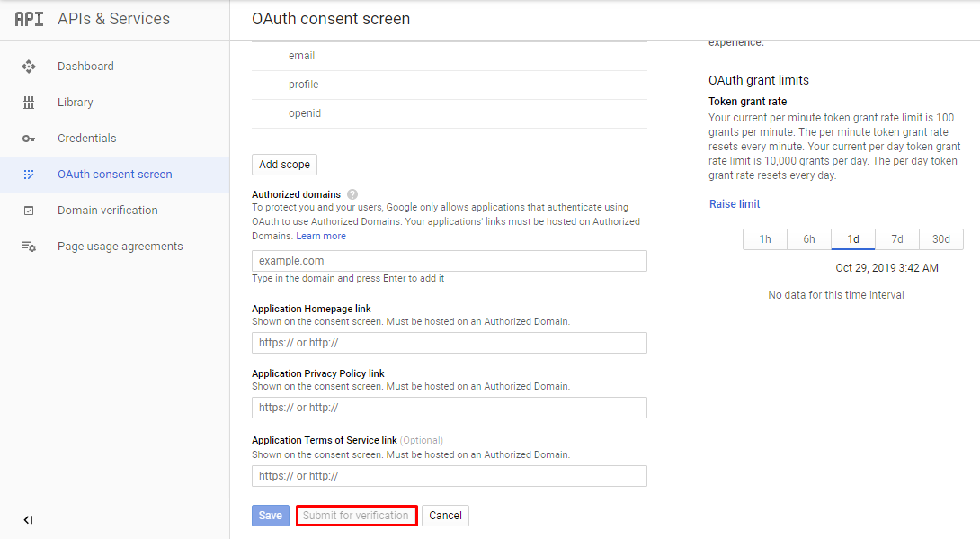
Task: Click the openid scope row
Action: tap(450, 113)
